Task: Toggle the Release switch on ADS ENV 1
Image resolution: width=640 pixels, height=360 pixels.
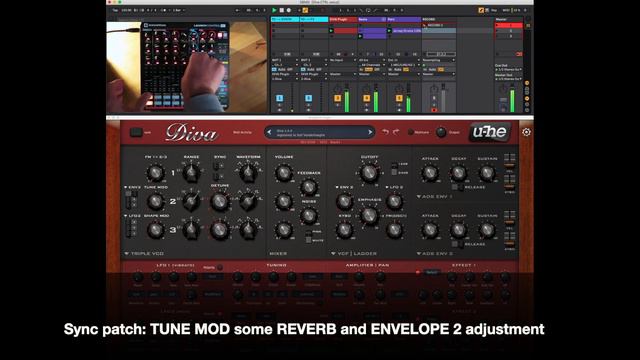Action: (x=458, y=187)
